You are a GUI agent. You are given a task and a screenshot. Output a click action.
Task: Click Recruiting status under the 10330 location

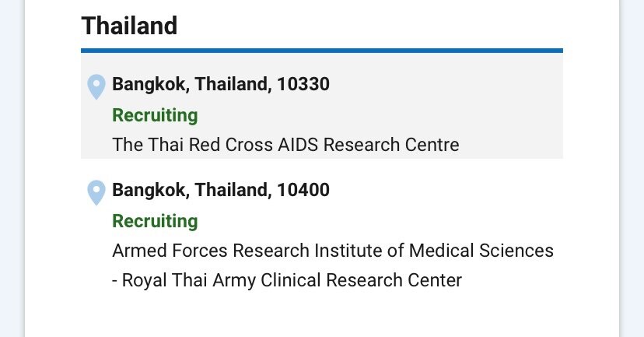pyautogui.click(x=156, y=115)
